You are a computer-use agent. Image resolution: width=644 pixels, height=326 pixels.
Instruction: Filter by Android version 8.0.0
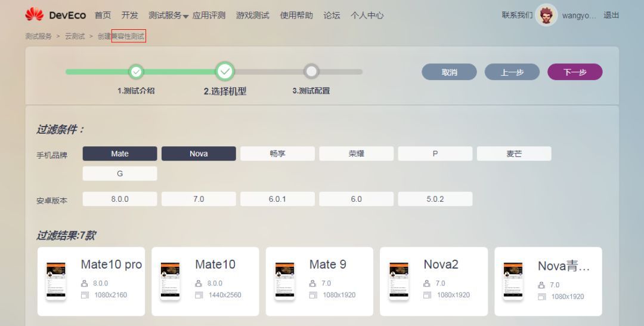coord(120,199)
